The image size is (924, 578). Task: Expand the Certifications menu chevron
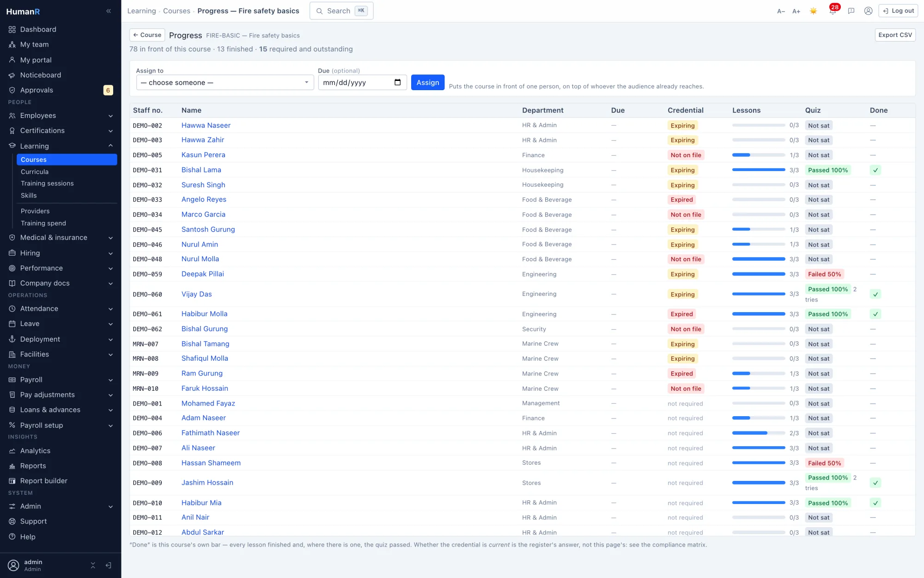tap(110, 131)
